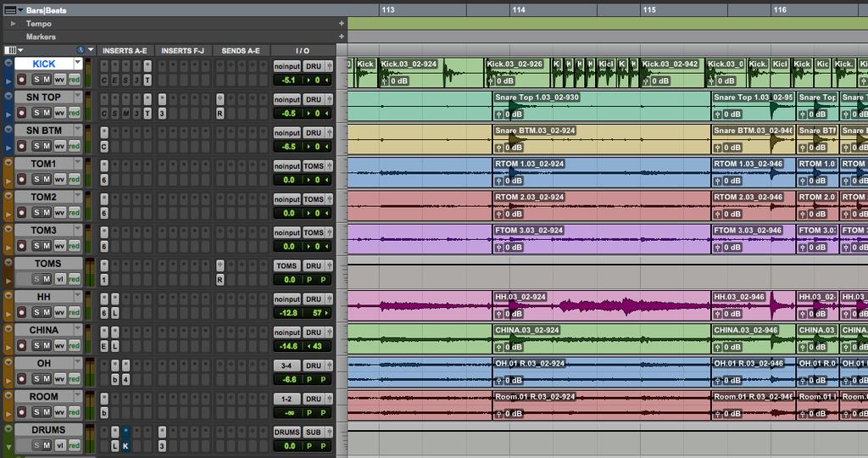Click the HH pan value 57

click(318, 313)
